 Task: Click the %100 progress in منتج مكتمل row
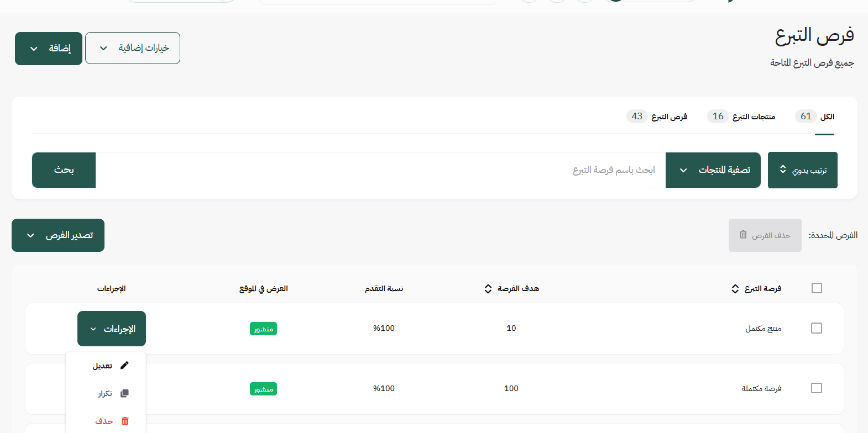pyautogui.click(x=384, y=328)
